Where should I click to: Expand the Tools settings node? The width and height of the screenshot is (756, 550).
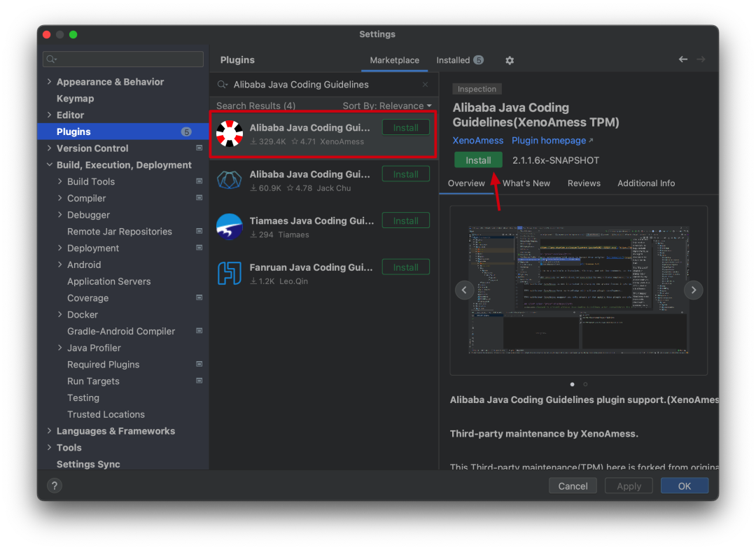click(49, 447)
